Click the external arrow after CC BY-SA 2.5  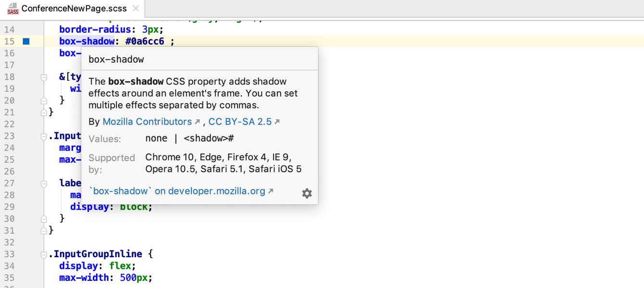pos(277,122)
